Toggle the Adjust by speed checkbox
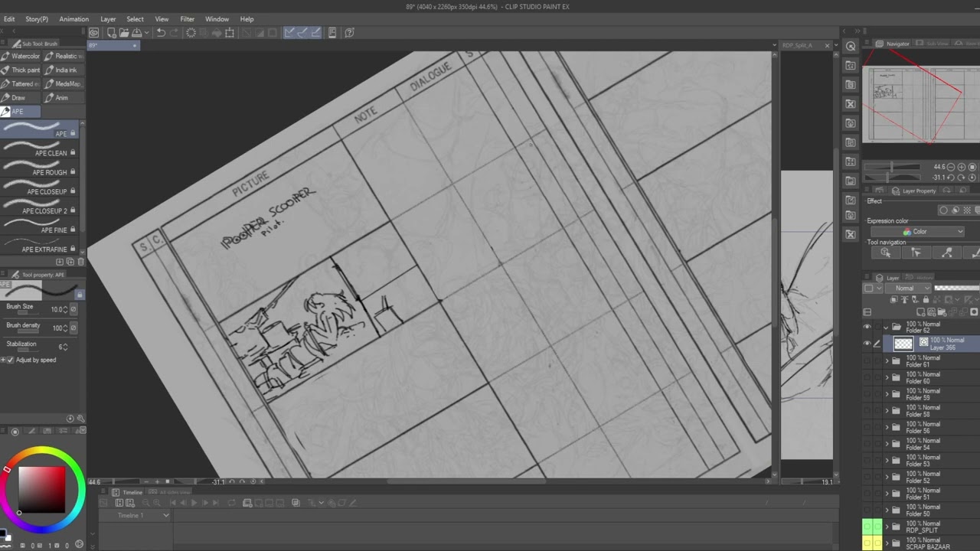Image resolution: width=980 pixels, height=551 pixels. click(11, 360)
